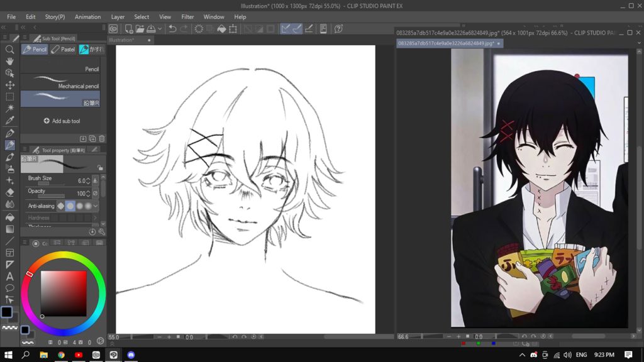644x362 pixels.
Task: Duplicate sub tool icon
Action: 92,139
